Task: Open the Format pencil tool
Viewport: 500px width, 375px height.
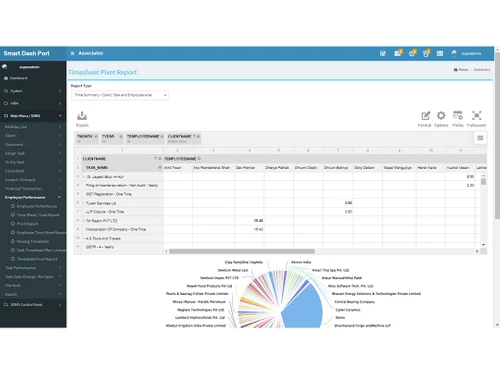Action: 425,116
